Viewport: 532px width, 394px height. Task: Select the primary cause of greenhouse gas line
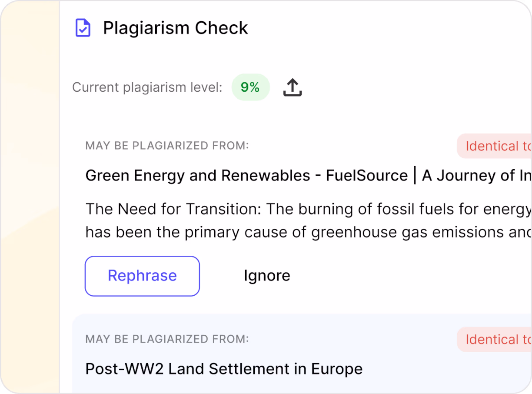[308, 233]
